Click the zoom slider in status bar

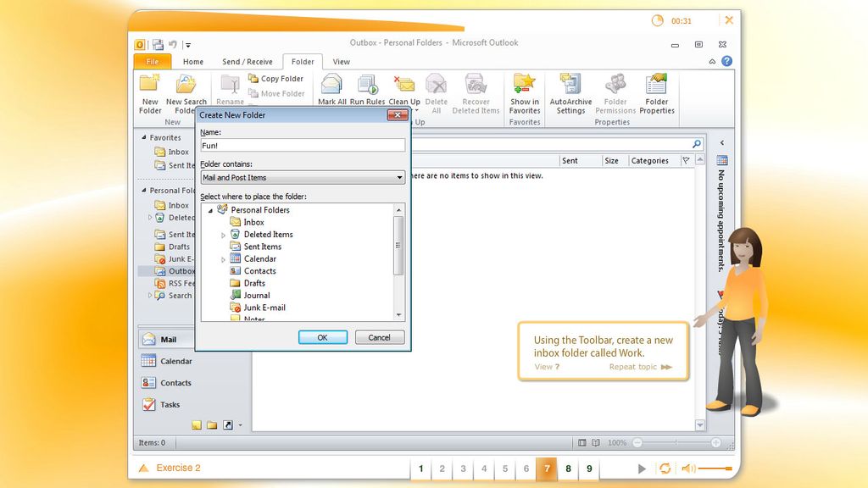(x=676, y=442)
